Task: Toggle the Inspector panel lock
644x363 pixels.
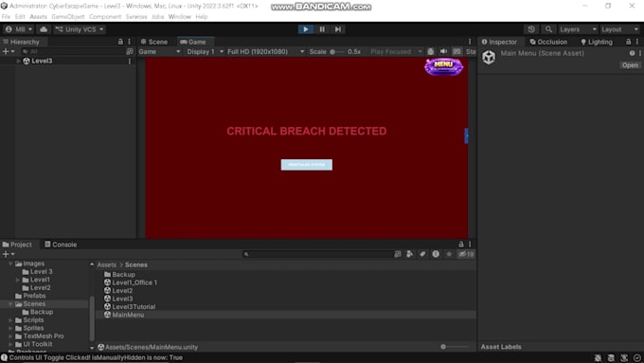Action: (628, 42)
